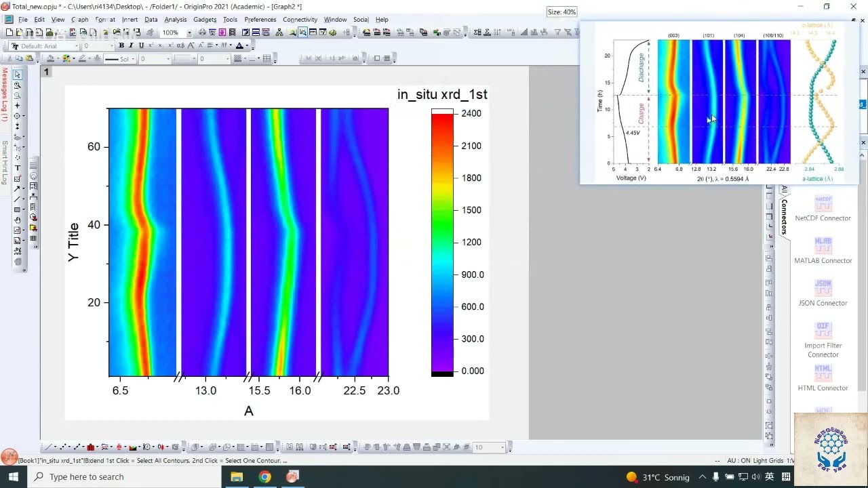Image resolution: width=868 pixels, height=488 pixels.
Task: Click the New Project icon
Action: [x=9, y=33]
